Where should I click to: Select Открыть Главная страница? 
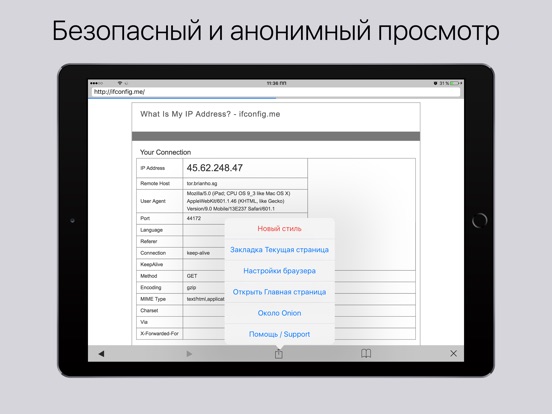pos(279,292)
